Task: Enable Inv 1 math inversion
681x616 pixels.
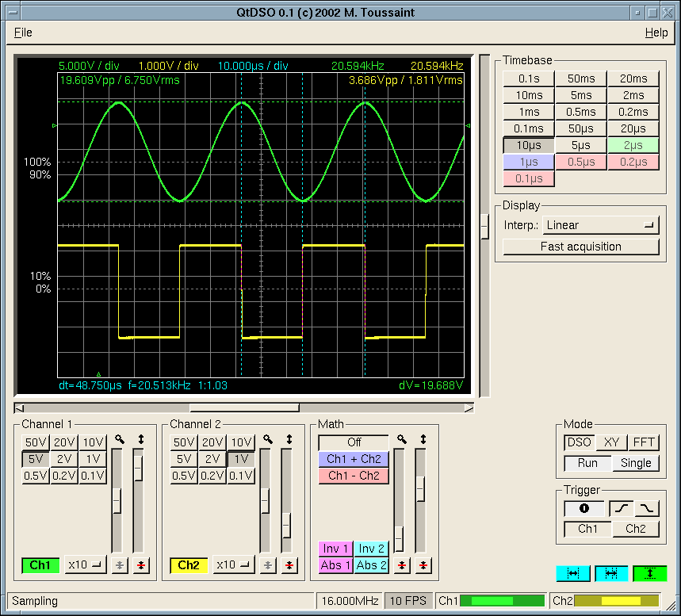Action: coord(335,549)
